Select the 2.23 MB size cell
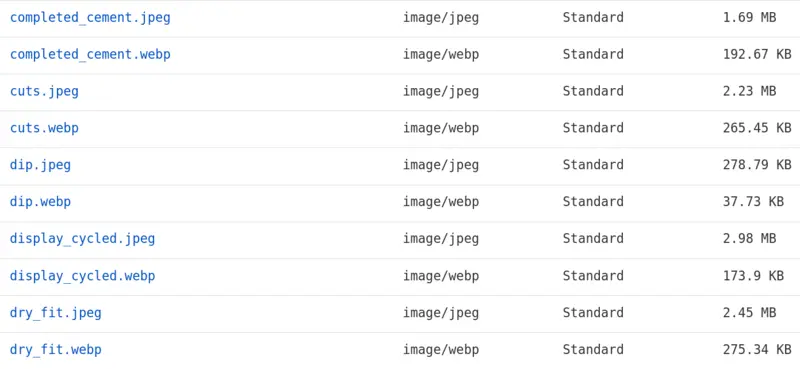The width and height of the screenshot is (800, 369). pos(749,91)
